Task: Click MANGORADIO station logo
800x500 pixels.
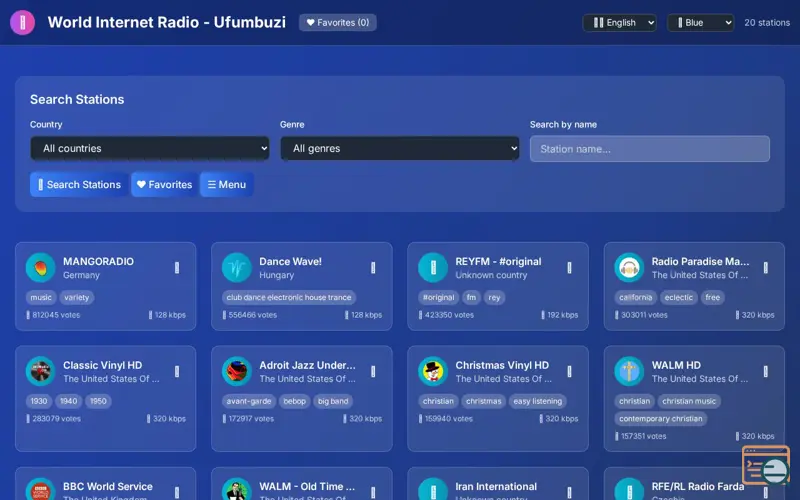Action: pyautogui.click(x=40, y=267)
